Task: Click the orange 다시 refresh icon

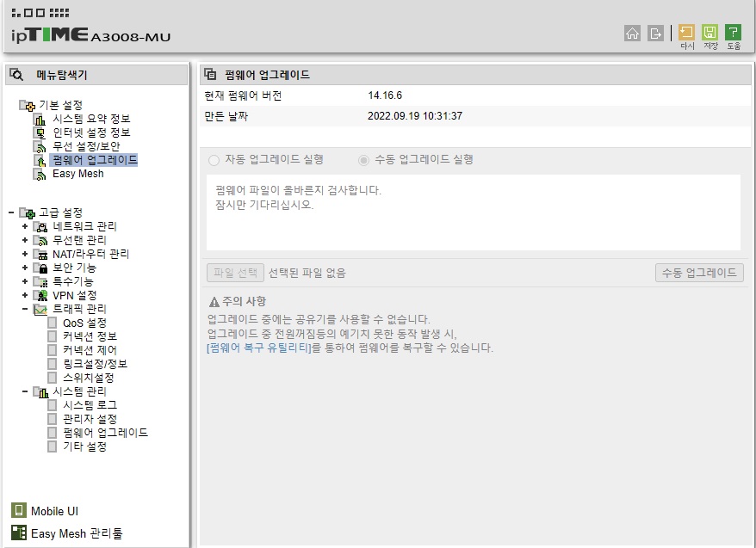Action: pos(686,33)
